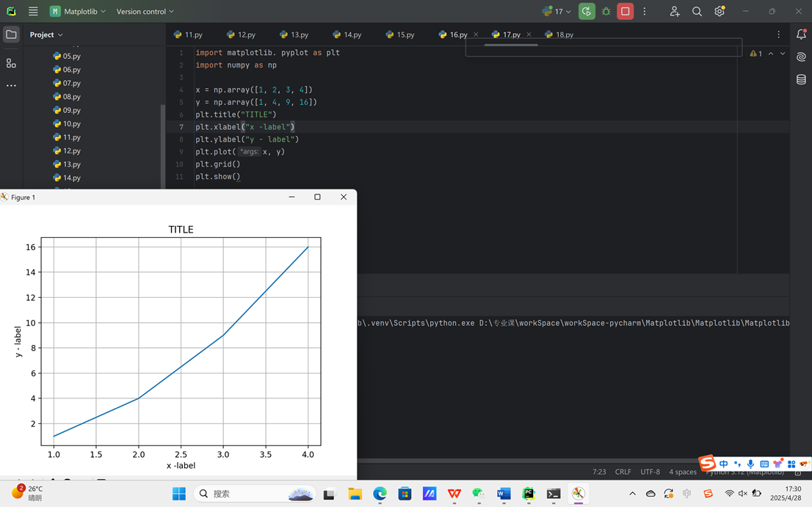Go to next highlighted problem arrow

(x=783, y=54)
